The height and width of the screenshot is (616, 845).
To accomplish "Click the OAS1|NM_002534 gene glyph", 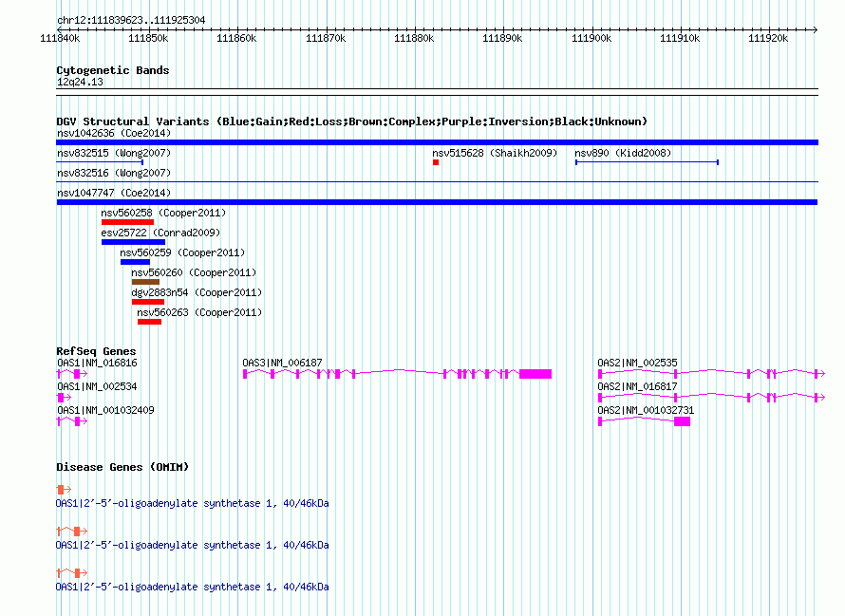I will (x=64, y=398).
